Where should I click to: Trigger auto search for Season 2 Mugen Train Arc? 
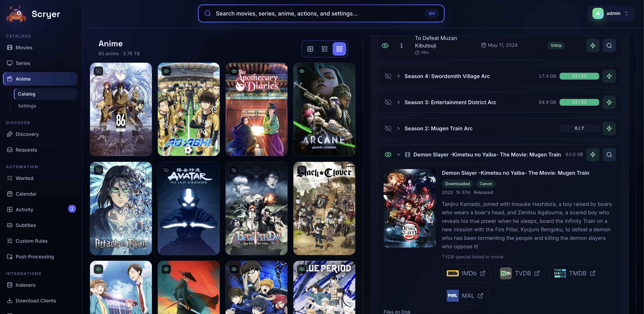(609, 128)
